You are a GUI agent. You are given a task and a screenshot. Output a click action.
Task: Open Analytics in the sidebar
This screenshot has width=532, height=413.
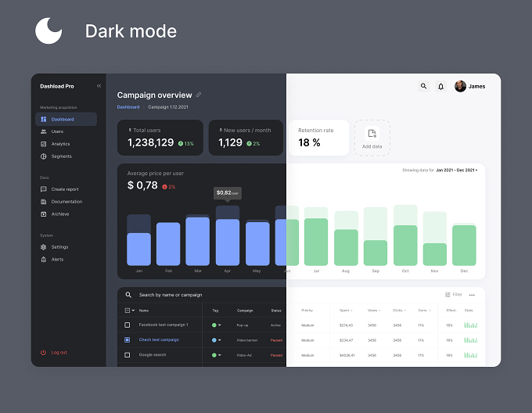pyautogui.click(x=60, y=144)
